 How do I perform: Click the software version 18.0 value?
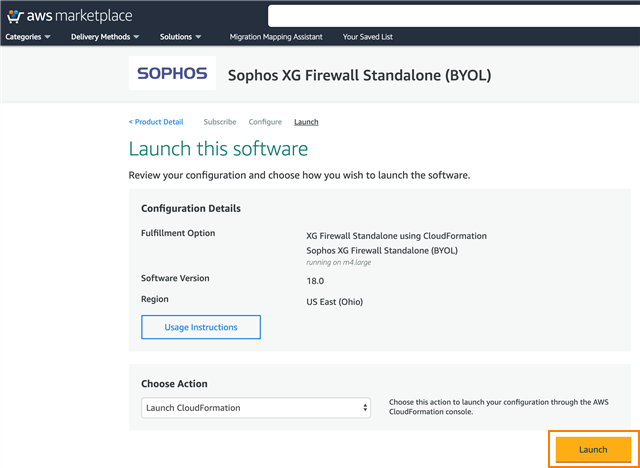(316, 280)
